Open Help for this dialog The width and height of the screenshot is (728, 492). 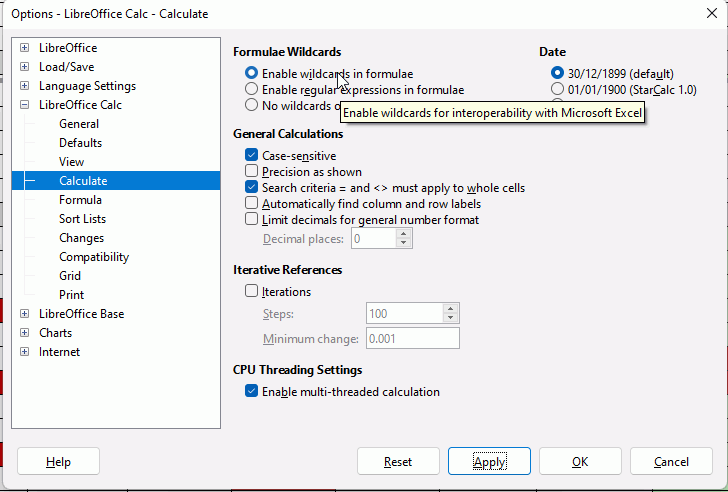tap(58, 461)
